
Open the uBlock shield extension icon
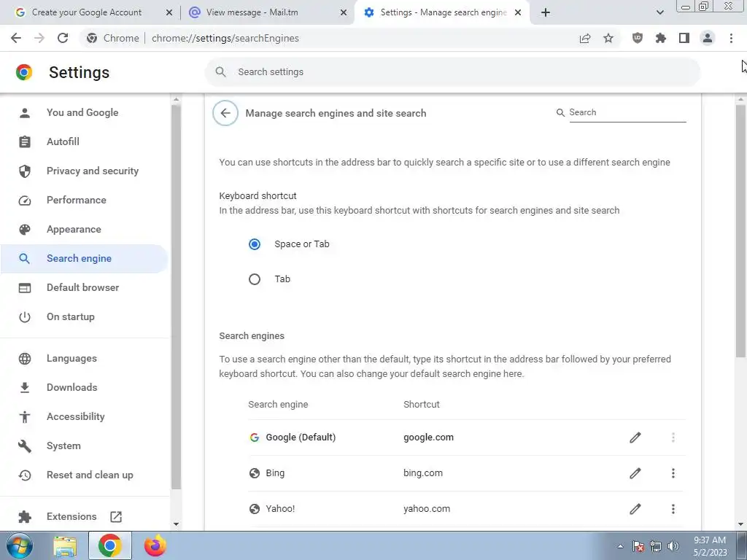(x=638, y=38)
